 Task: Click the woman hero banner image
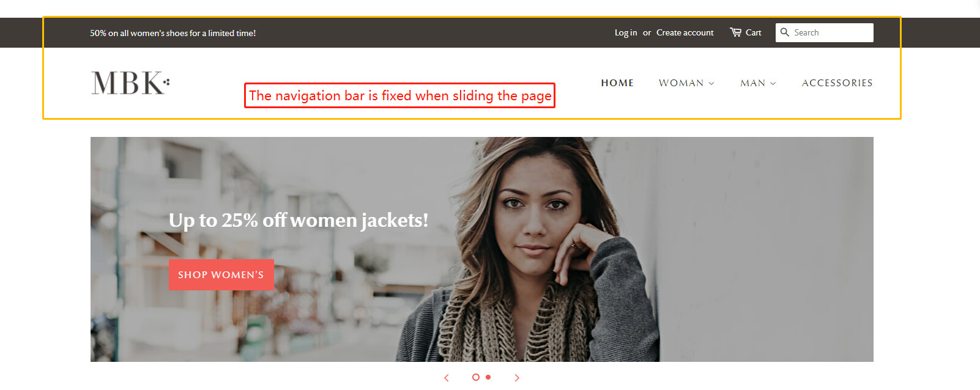tap(482, 249)
